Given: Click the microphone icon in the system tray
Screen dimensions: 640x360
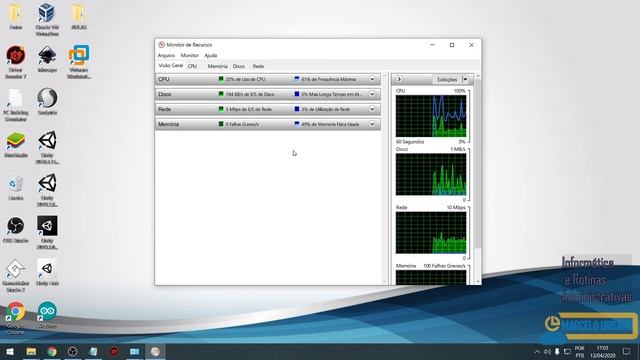Looking at the screenshot, I should (x=557, y=351).
